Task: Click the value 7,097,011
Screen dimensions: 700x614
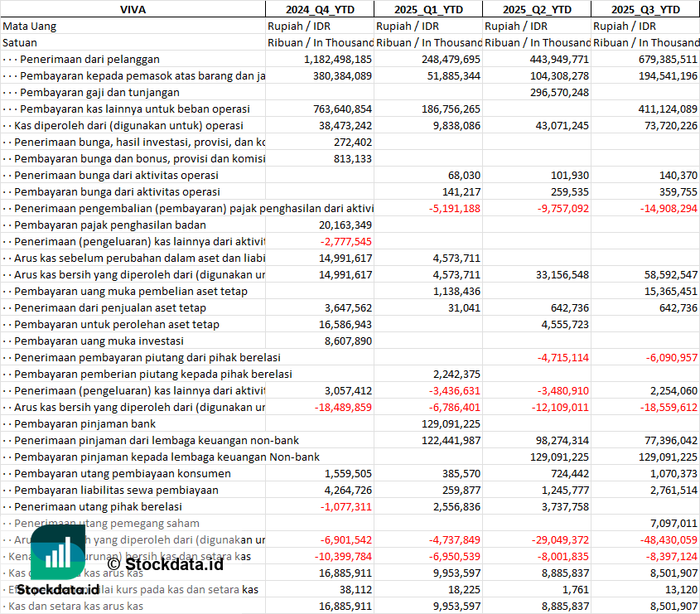Action: tap(673, 523)
